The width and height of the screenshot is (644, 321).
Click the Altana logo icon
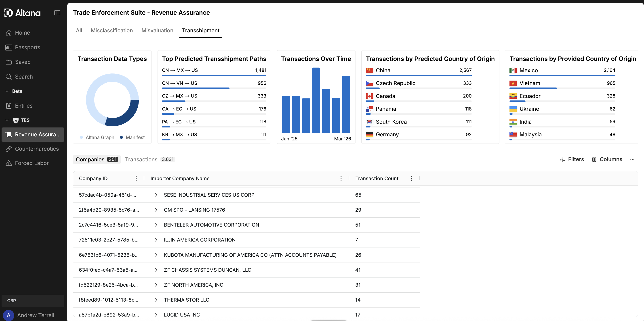8,13
